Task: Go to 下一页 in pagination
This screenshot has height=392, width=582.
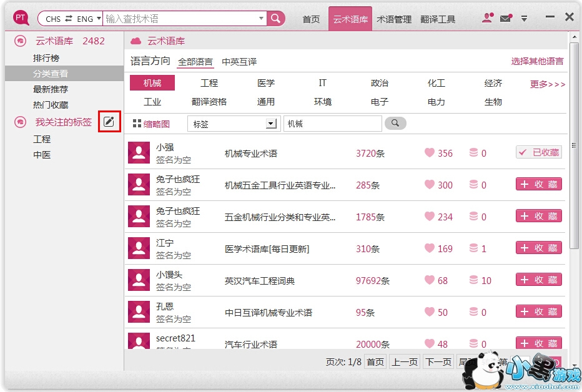Action: point(438,362)
